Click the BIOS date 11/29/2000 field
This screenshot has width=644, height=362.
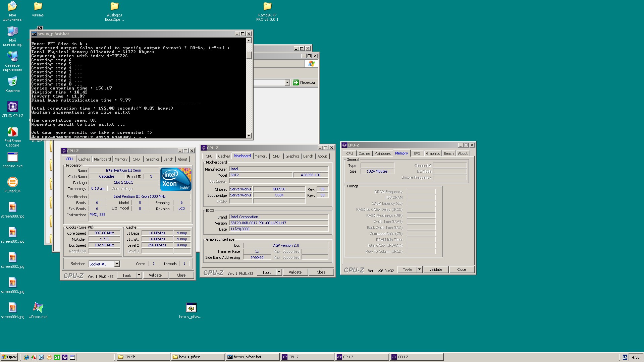coord(279,229)
